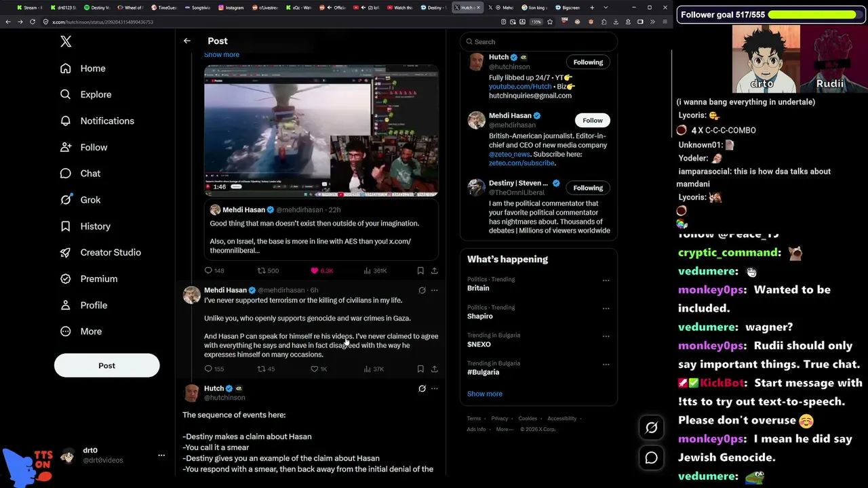Open more options for Shapiro trend
The height and width of the screenshot is (488, 868).
pos(606,308)
